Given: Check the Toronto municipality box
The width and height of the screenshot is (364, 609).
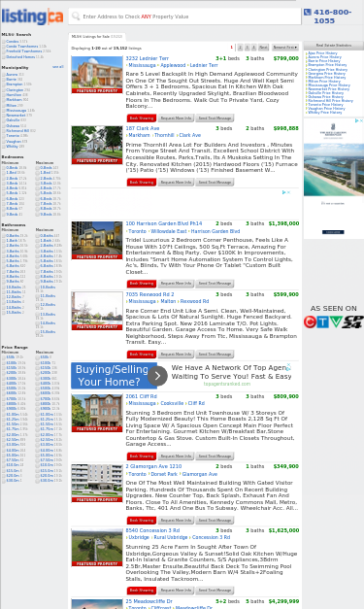Looking at the screenshot, I should (4, 136).
